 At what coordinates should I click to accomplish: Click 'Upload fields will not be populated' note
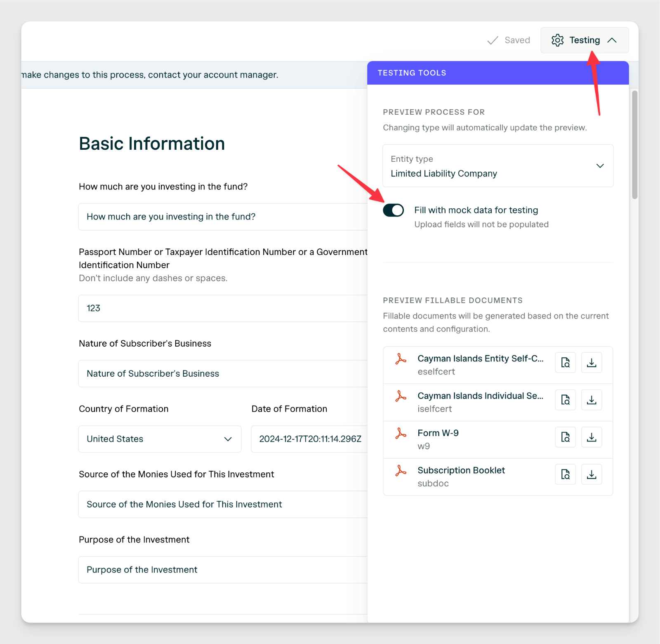tap(481, 224)
